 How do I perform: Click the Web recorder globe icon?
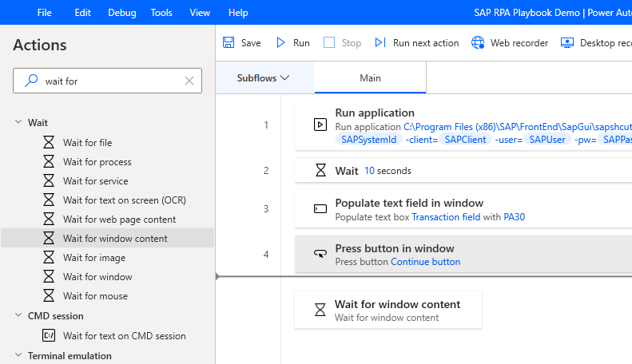478,42
